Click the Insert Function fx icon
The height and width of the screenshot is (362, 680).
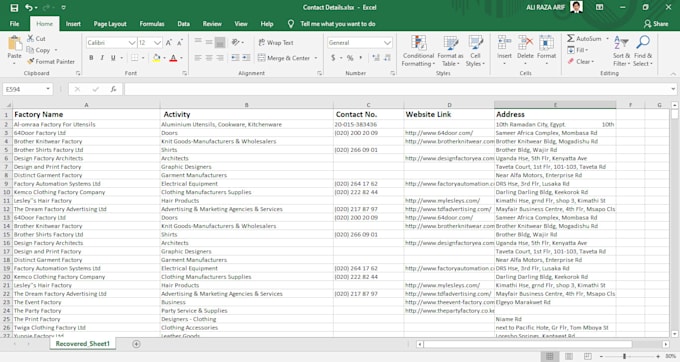point(113,89)
